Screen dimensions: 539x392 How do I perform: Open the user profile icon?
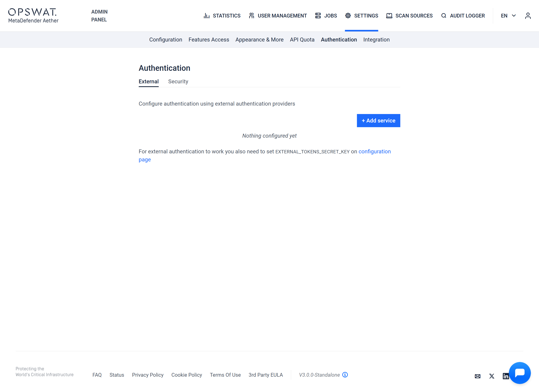click(x=528, y=16)
